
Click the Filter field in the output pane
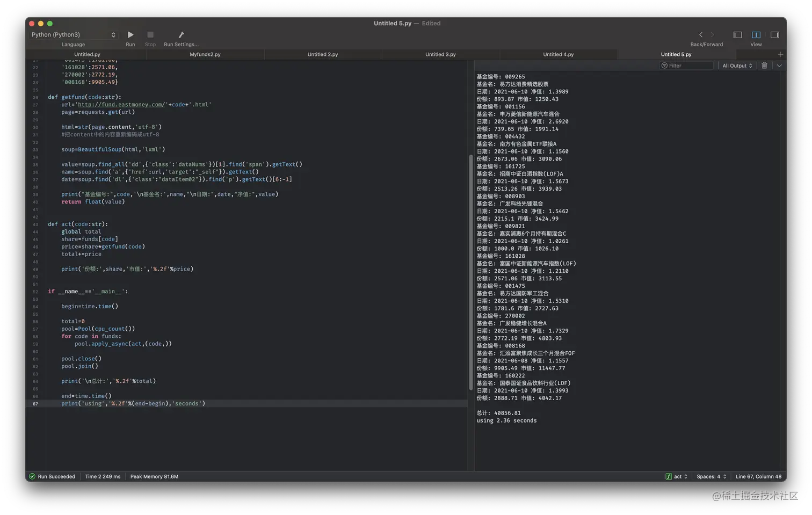click(686, 66)
